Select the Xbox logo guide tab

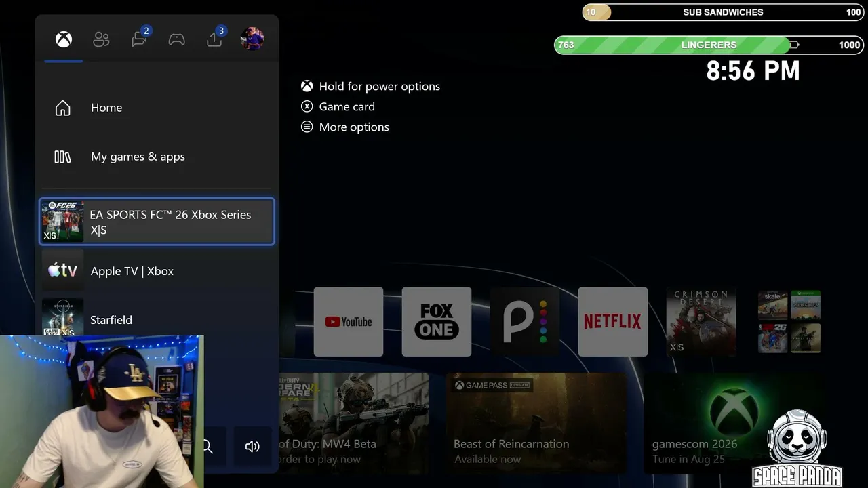pyautogui.click(x=64, y=39)
